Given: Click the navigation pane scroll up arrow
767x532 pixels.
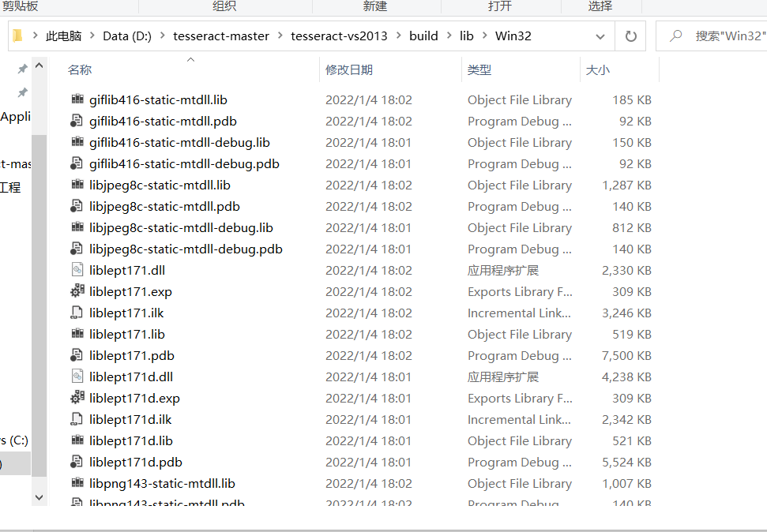Looking at the screenshot, I should (39, 66).
